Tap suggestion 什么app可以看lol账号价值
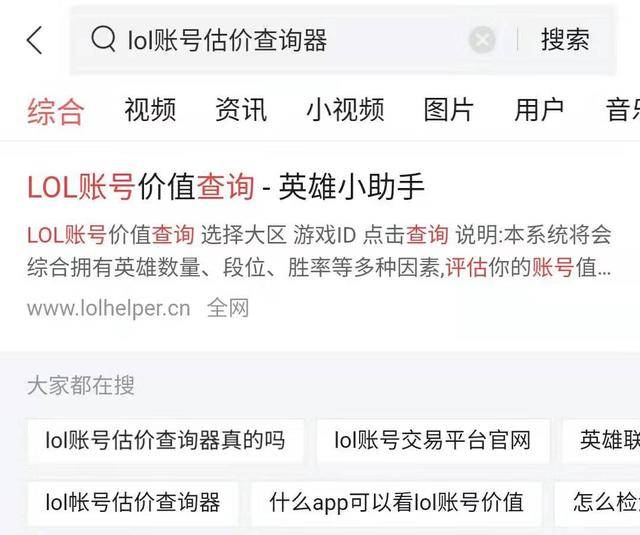Screen dimensions: 640x535 tap(396, 502)
